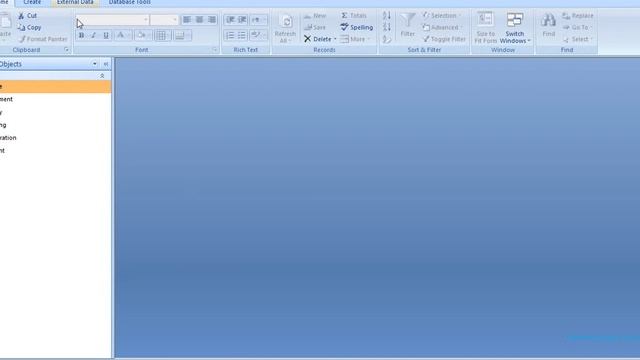Click the Find binoculars button
640x360 pixels.
tap(549, 25)
